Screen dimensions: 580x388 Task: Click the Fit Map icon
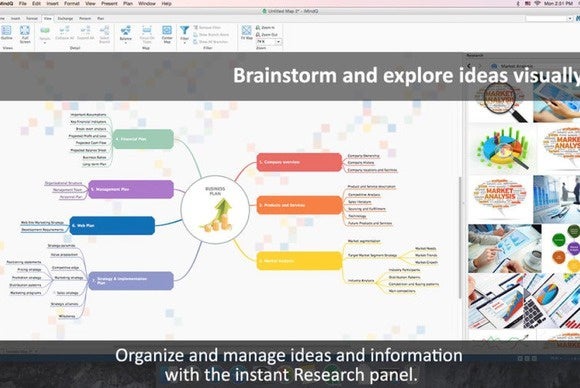246,30
